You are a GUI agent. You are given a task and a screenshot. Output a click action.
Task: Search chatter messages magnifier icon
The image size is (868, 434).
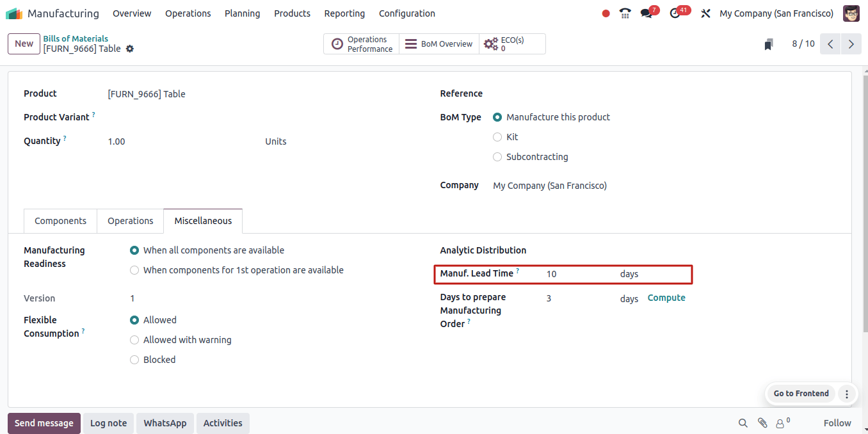coord(743,423)
